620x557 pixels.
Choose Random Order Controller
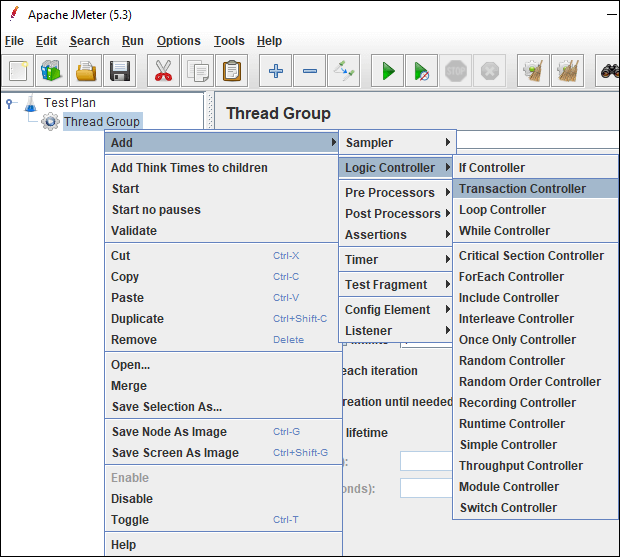(536, 381)
